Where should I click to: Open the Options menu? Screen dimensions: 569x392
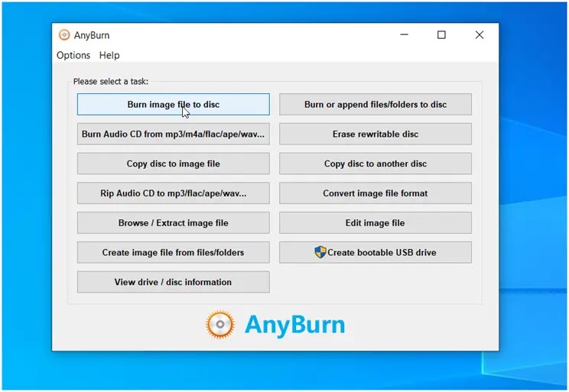[73, 55]
